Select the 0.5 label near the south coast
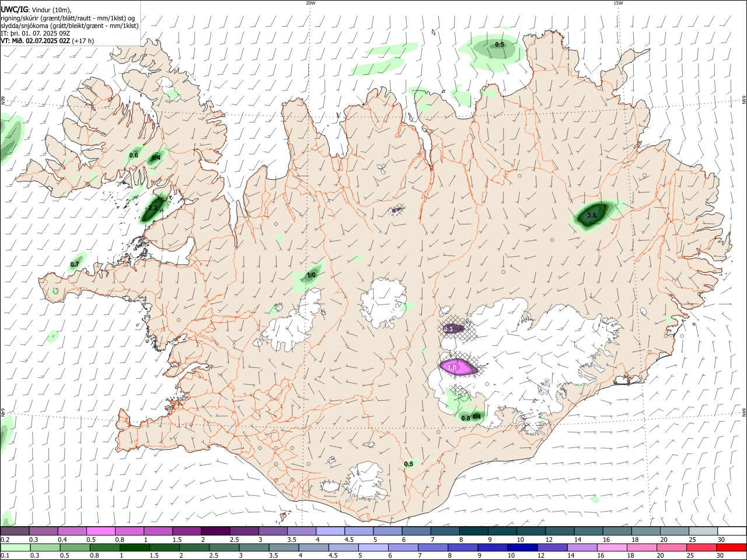This screenshot has width=747, height=560. pos(409,464)
